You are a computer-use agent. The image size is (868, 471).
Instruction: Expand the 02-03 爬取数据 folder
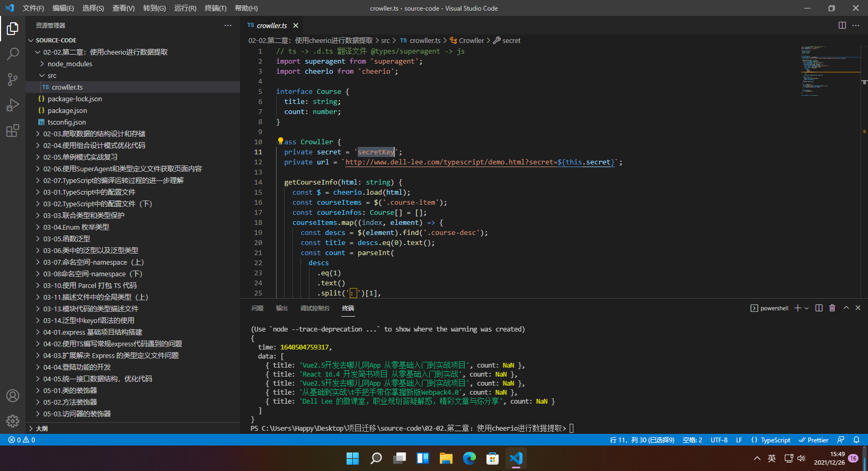(132, 134)
